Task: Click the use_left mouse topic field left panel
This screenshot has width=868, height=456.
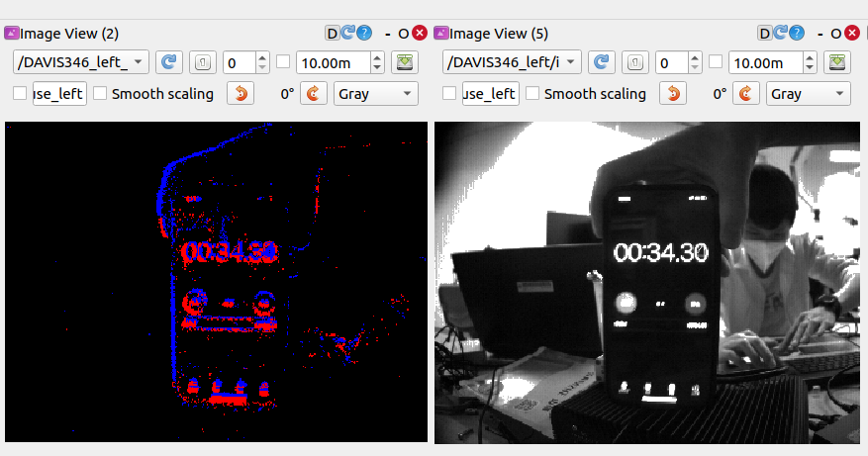Action: 59,94
